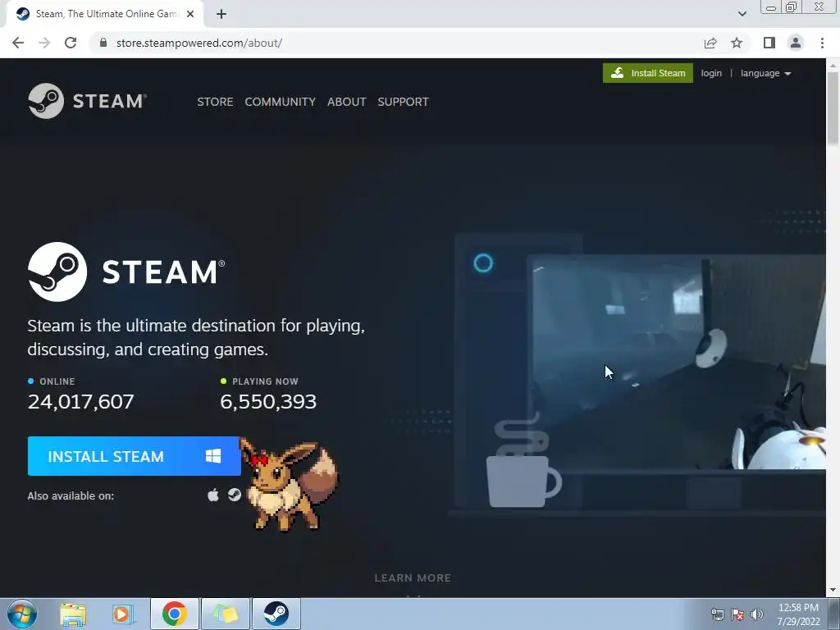
Task: Expand the language dropdown
Action: [x=765, y=73]
